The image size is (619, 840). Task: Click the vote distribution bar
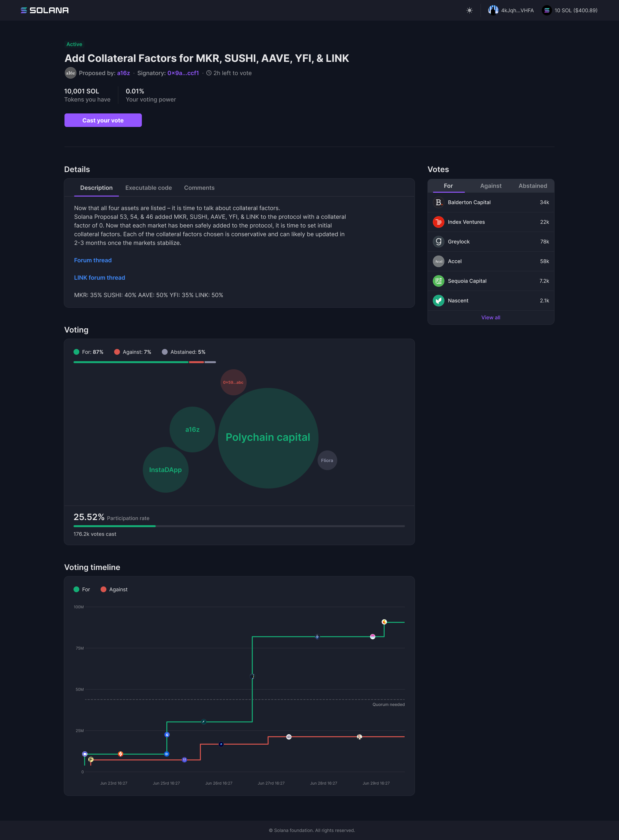[x=145, y=362]
